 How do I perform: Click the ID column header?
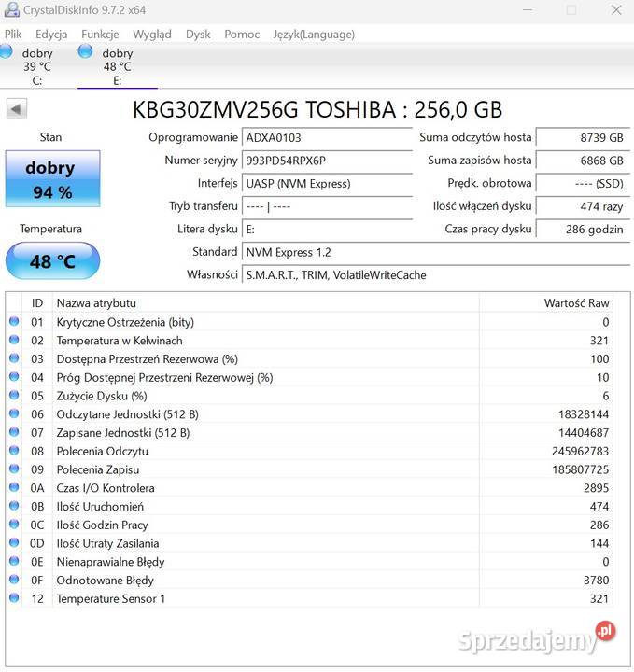pos(37,303)
